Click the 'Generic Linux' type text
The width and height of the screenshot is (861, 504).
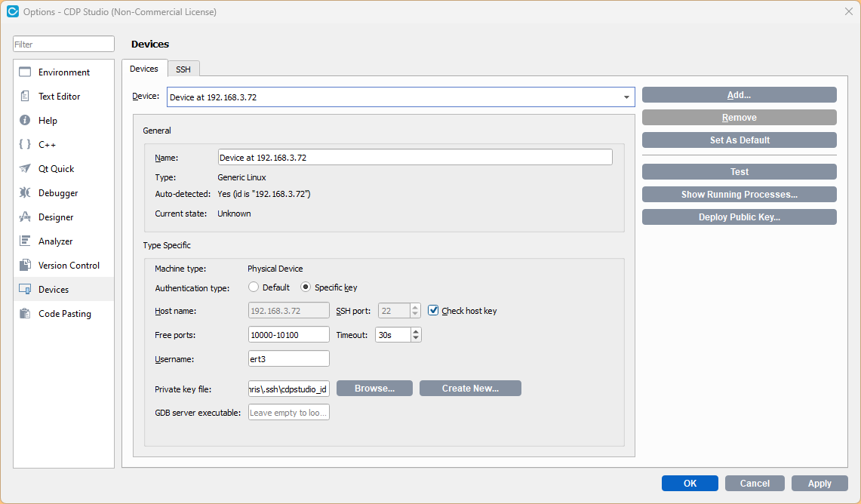tap(241, 177)
